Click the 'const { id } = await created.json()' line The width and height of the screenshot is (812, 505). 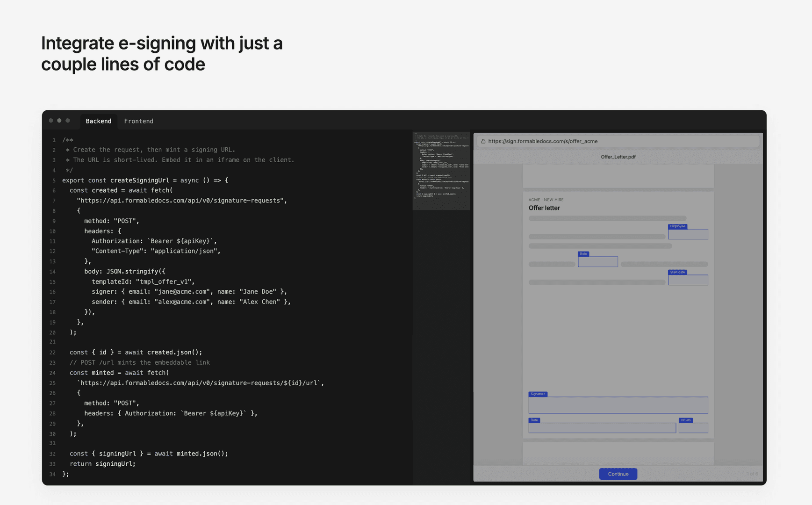(136, 352)
